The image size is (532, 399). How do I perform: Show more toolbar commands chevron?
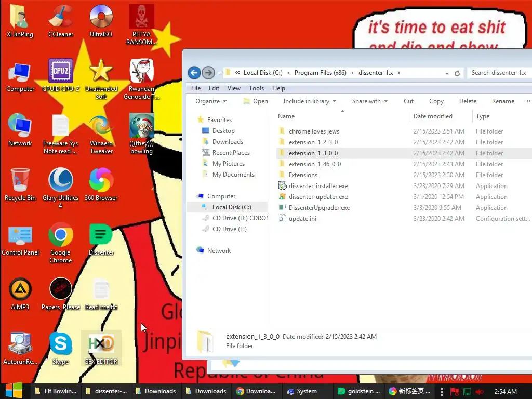[x=528, y=101]
